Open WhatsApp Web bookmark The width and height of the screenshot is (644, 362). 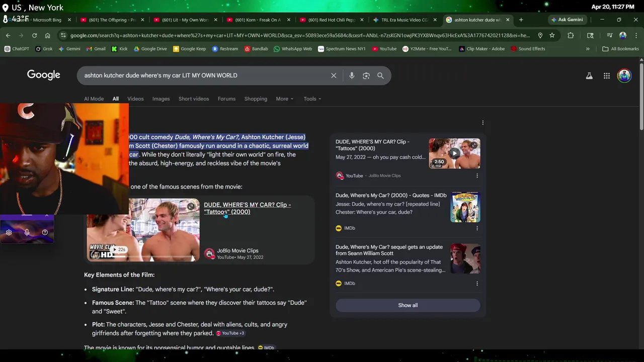coord(293,49)
